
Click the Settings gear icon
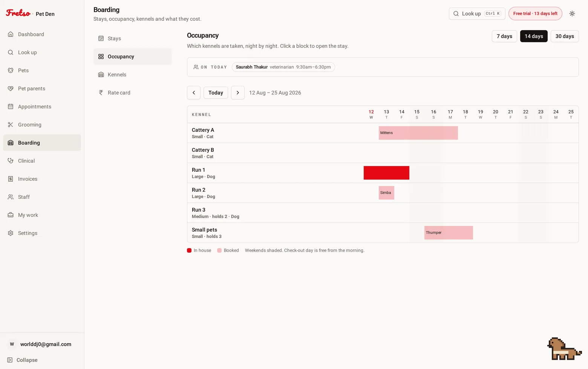11,233
